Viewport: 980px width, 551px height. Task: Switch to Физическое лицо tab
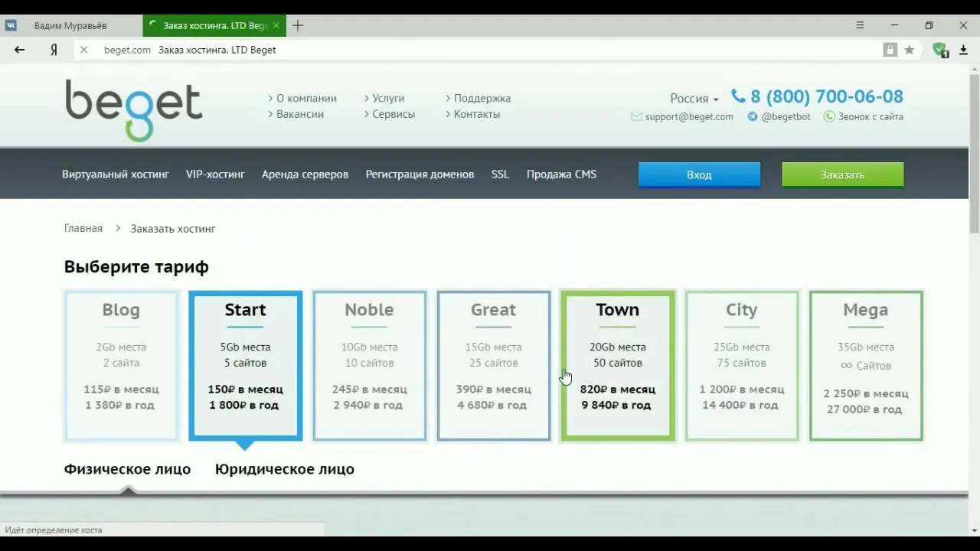(127, 469)
